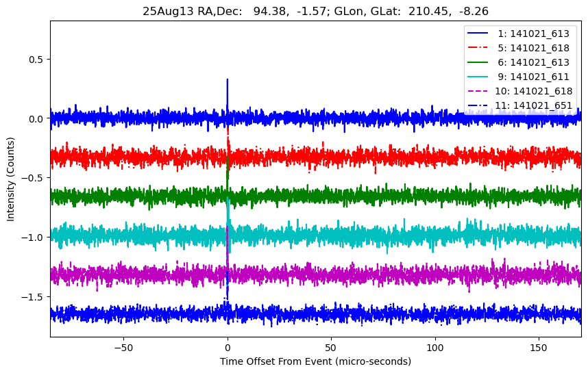The height and width of the screenshot is (373, 588).
Task: Click the blue dash-dot legend line sample for entry 11
Action: click(478, 105)
